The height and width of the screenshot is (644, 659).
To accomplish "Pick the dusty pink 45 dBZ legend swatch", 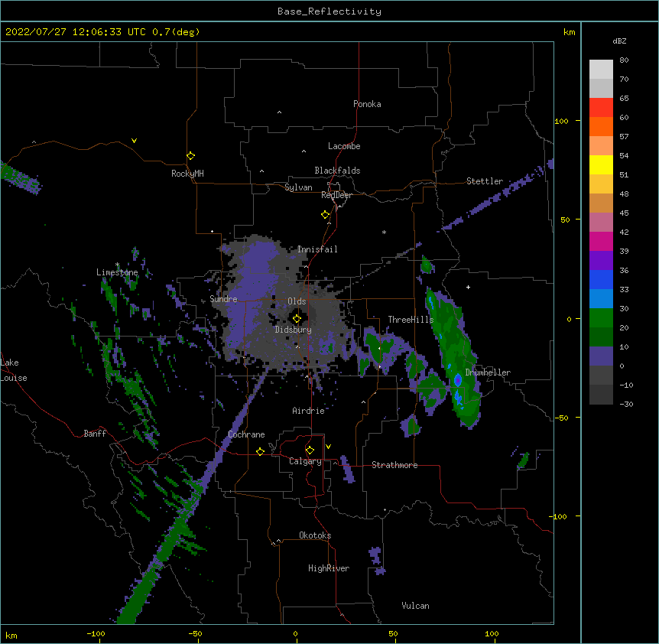I will [601, 223].
